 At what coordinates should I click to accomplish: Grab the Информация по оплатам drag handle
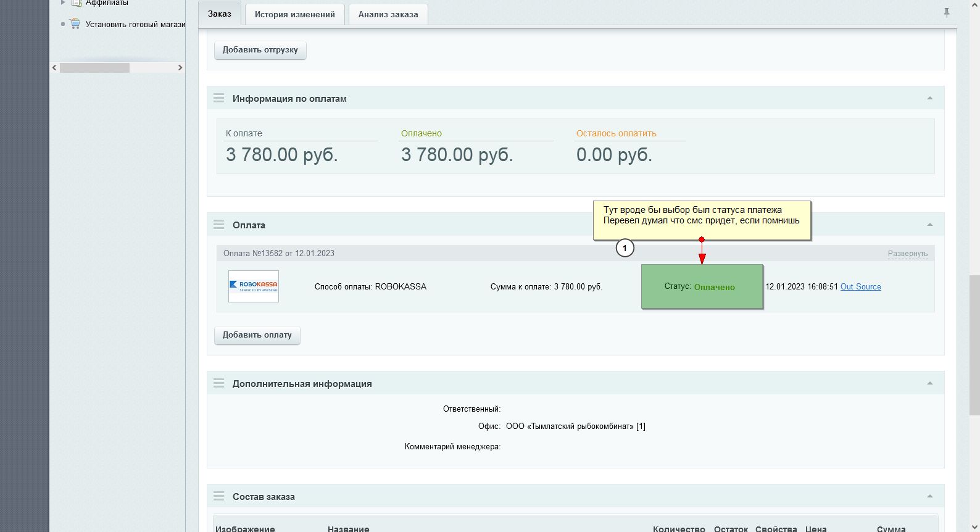coord(219,98)
